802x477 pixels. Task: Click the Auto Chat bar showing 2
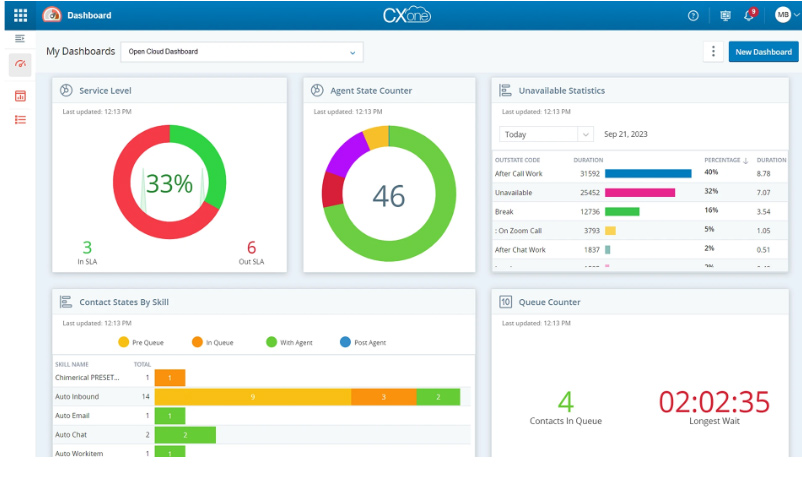(185, 435)
